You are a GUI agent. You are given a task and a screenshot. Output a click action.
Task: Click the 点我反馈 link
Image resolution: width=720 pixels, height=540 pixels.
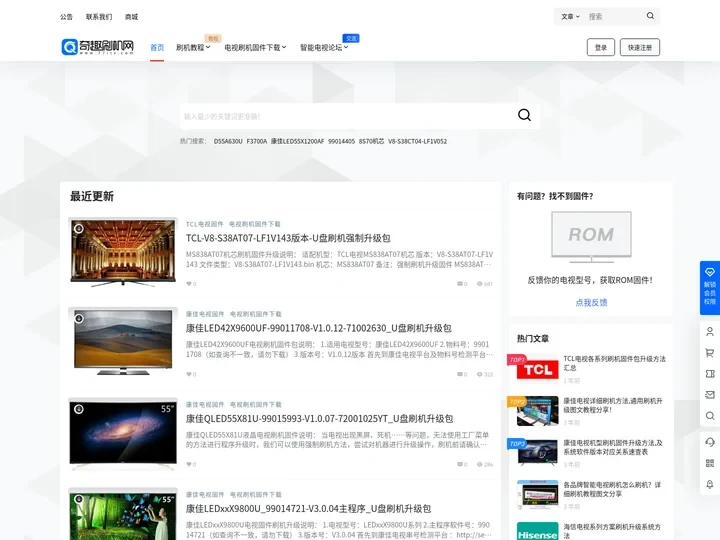[x=591, y=303]
